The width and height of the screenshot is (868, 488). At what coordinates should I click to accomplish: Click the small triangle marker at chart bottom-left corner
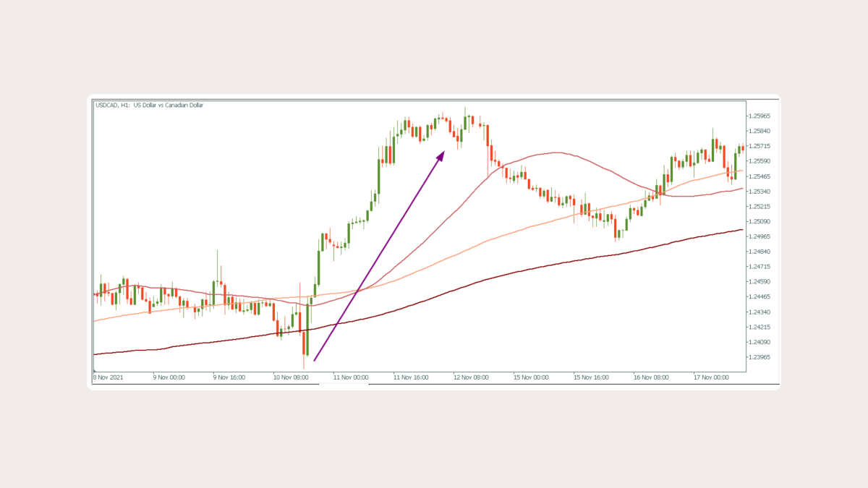click(x=95, y=371)
